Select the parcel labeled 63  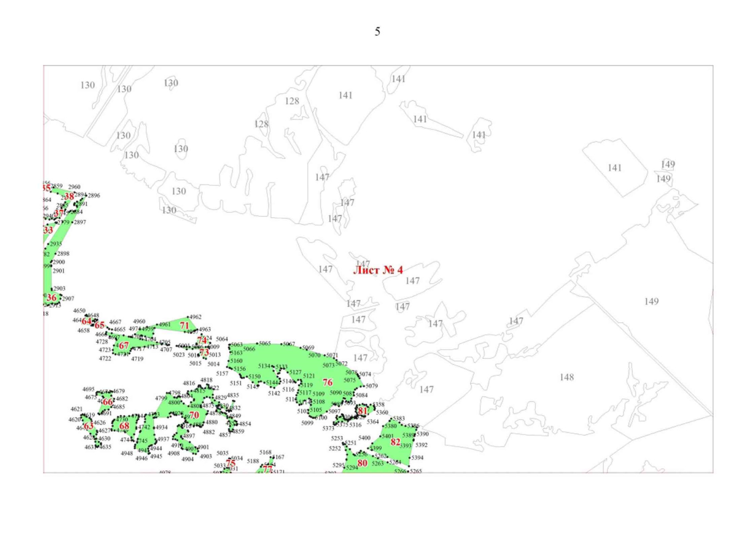pos(89,426)
